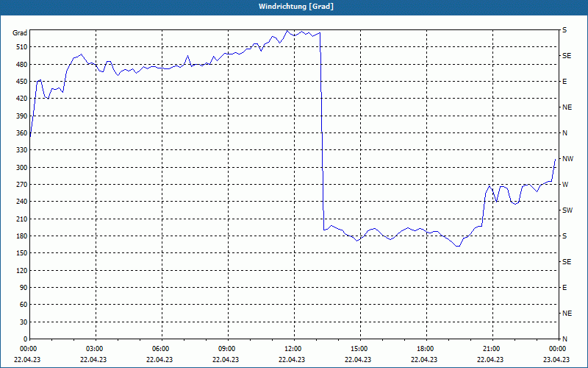Click the SW compass label
Image resolution: width=588 pixels, height=368 pixels.
coord(567,210)
